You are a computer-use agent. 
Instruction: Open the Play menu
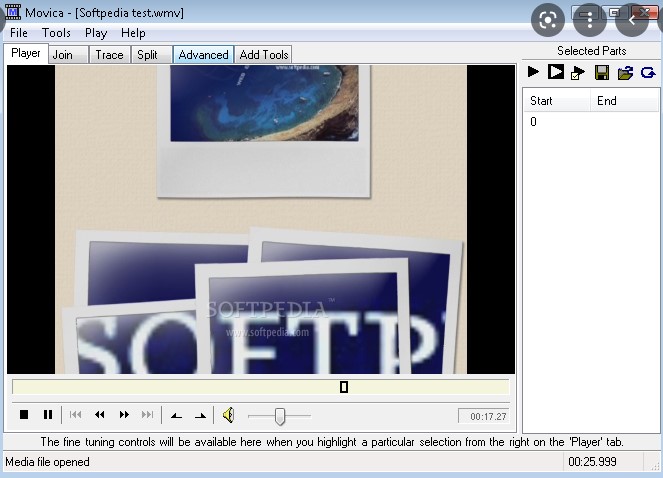(x=96, y=33)
